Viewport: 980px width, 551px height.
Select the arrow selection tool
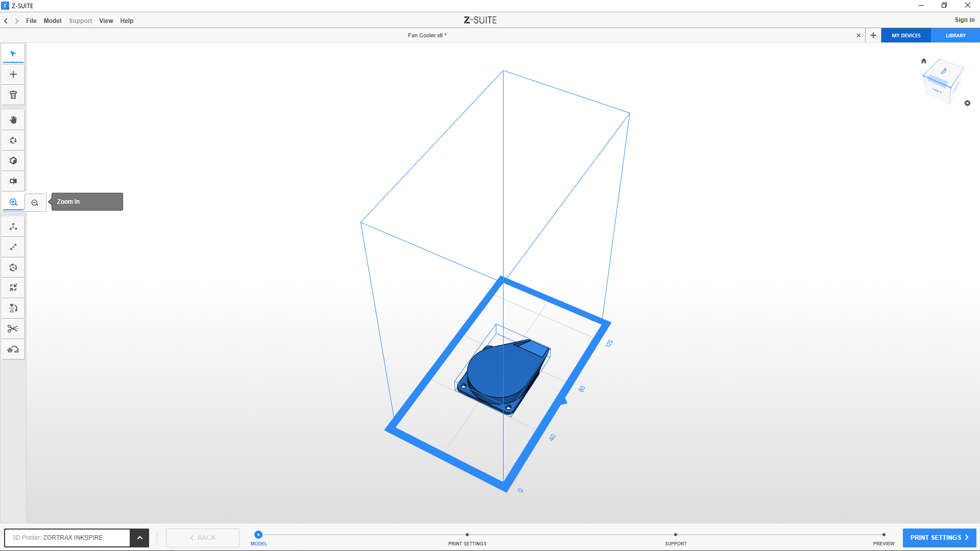click(13, 54)
